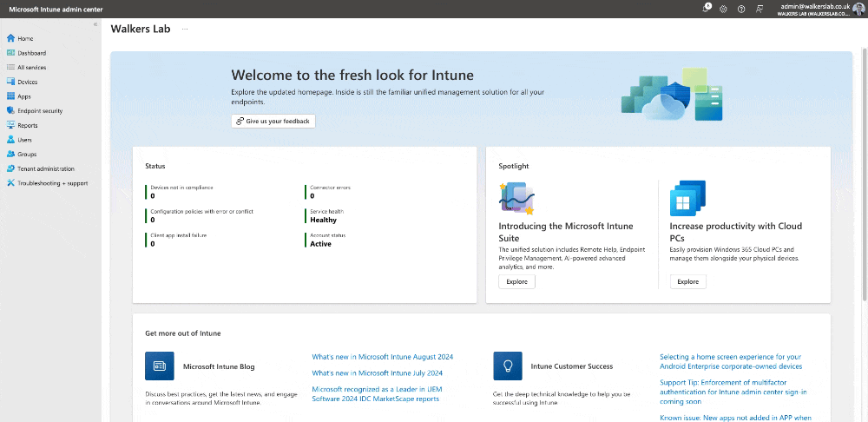
Task: Open the ellipsis menu beside Walkers Lab
Action: [185, 29]
